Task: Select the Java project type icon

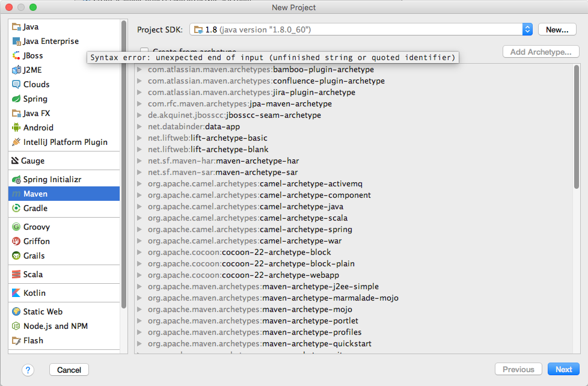Action: click(x=16, y=26)
